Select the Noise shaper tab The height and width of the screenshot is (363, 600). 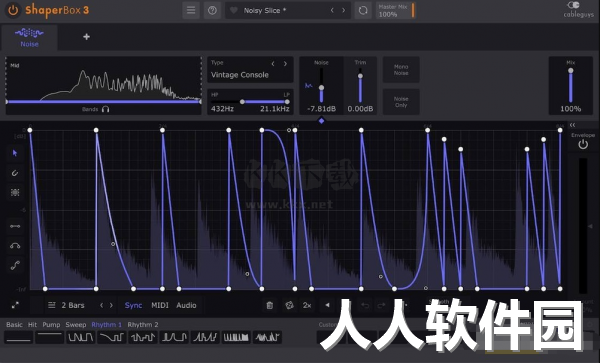[29, 37]
